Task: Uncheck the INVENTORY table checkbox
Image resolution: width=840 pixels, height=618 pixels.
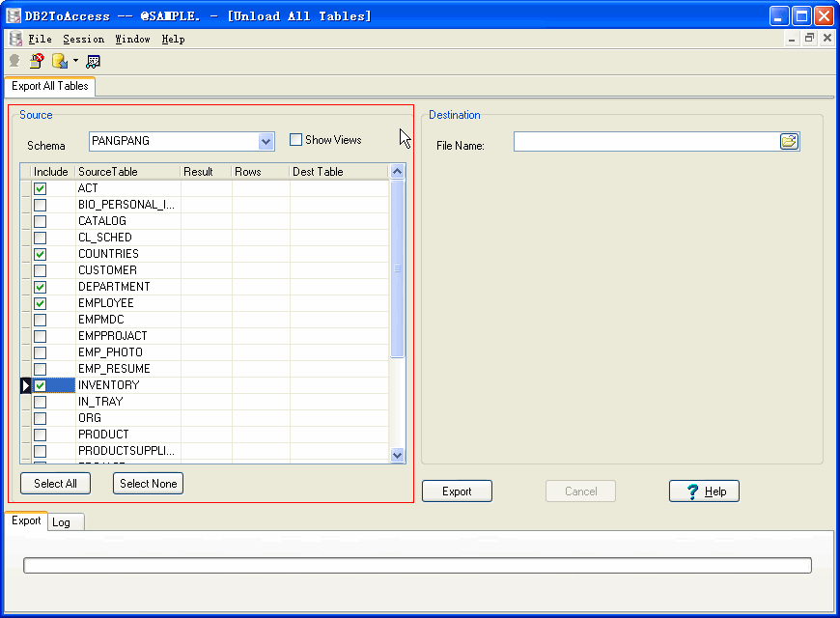Action: coord(41,385)
